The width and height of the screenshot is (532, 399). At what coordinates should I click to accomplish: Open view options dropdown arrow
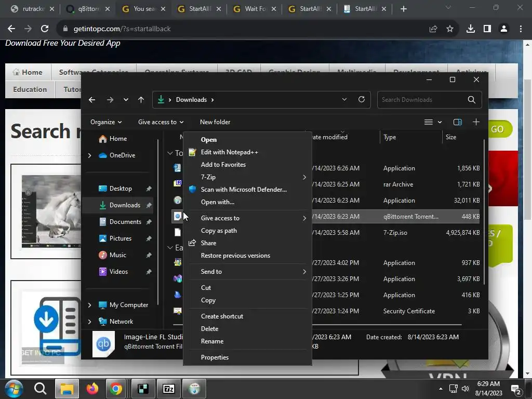tap(440, 122)
